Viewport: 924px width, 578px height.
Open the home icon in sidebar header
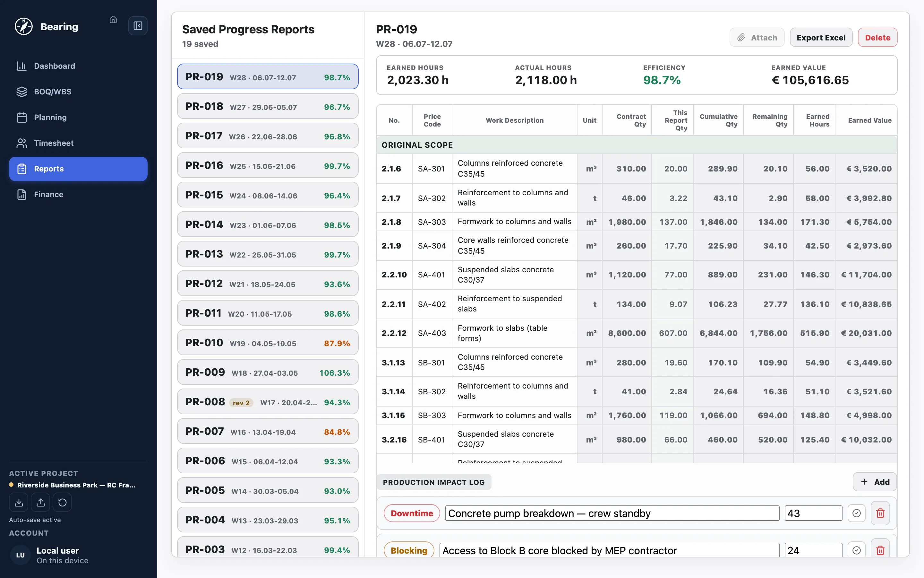113,20
